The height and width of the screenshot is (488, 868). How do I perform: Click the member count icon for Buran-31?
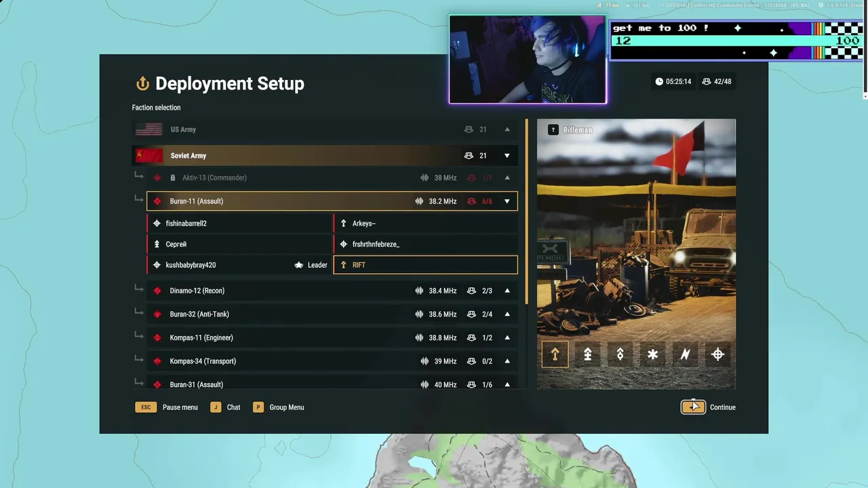pyautogui.click(x=471, y=384)
